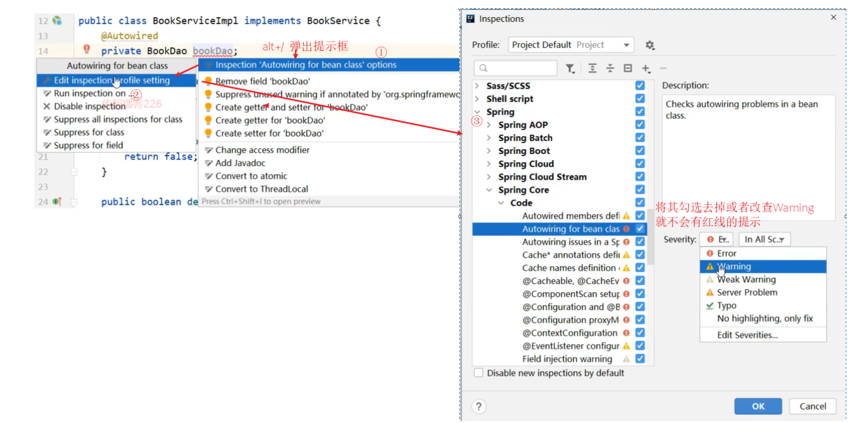Select the Autowired members definition inspection row

pos(559,215)
